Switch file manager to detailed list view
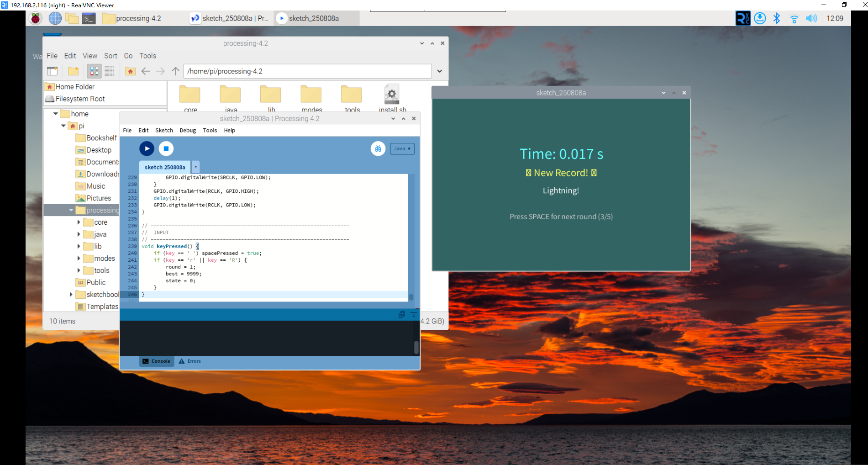 (x=110, y=71)
